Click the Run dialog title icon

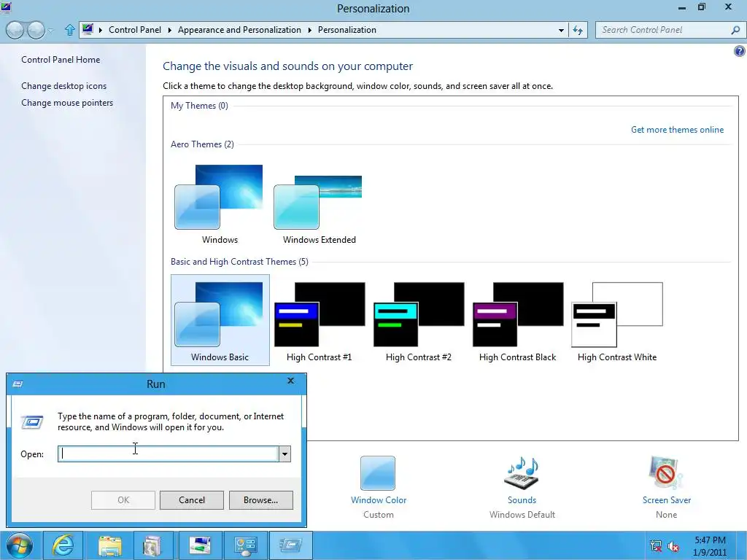point(18,384)
